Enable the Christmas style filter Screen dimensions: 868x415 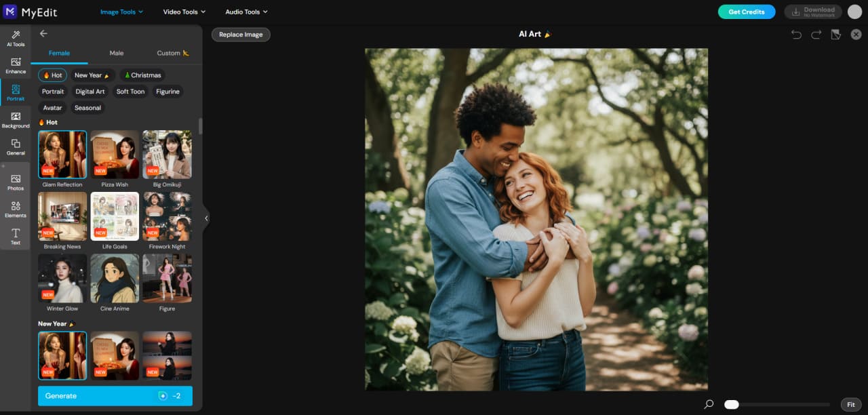[x=142, y=75]
